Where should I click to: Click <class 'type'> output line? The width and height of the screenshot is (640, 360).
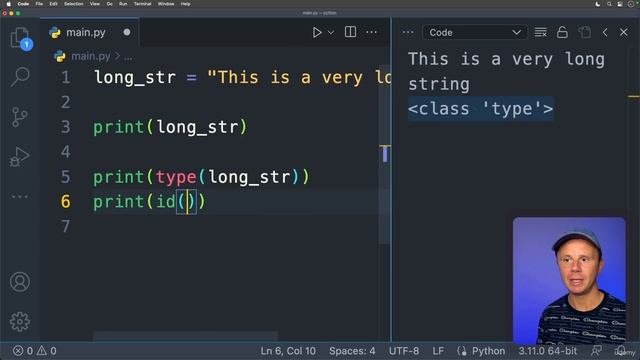(x=480, y=109)
